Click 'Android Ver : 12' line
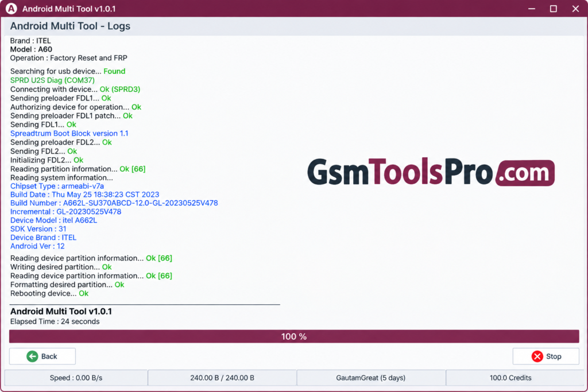This screenshot has height=392, width=588. (x=37, y=246)
